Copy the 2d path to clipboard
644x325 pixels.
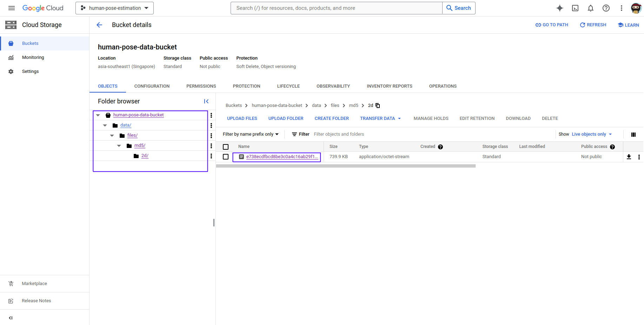[x=378, y=106]
